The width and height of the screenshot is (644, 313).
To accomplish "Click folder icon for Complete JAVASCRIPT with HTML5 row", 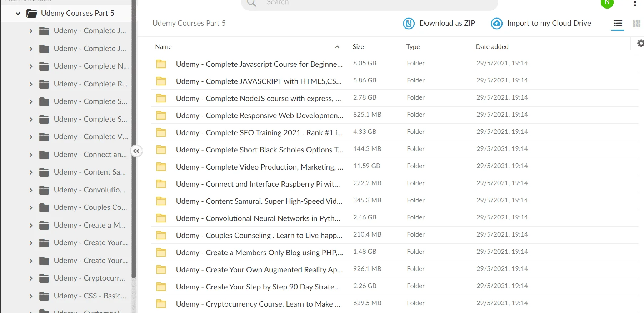I will [161, 81].
